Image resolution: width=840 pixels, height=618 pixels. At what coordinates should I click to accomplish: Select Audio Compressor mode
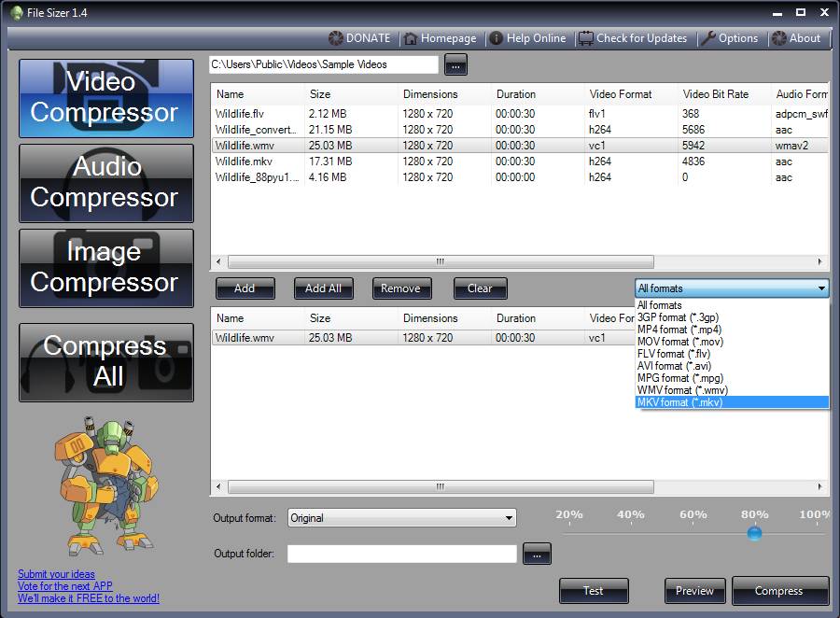click(106, 183)
